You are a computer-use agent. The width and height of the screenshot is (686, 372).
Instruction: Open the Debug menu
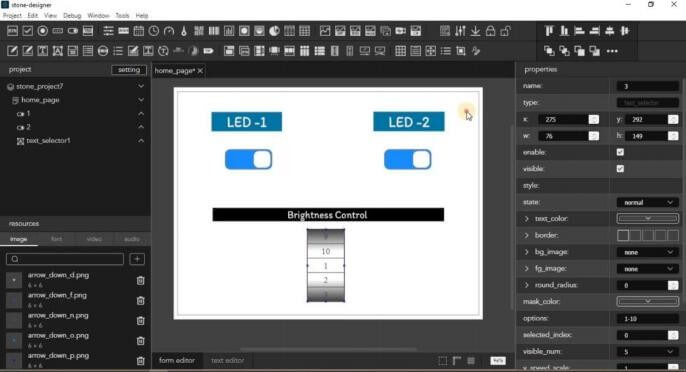[x=72, y=15]
